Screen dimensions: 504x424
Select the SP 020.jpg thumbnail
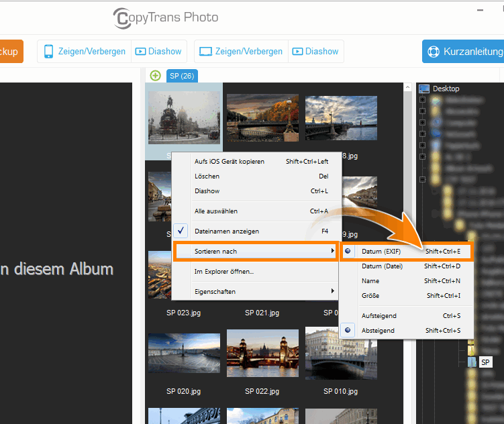[184, 353]
